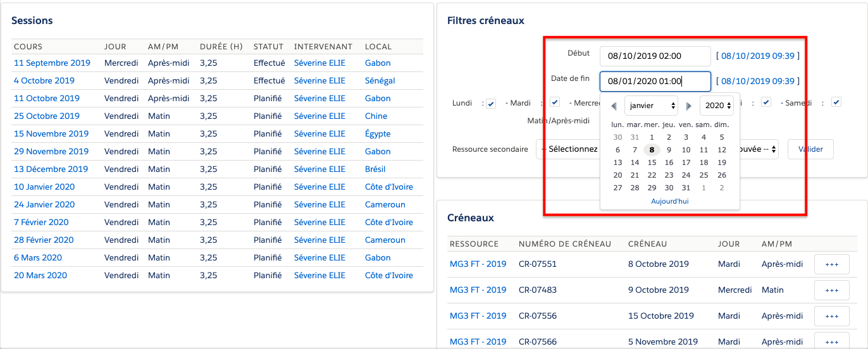Go to previous month in date picker
This screenshot has height=349, width=868.
coord(614,106)
